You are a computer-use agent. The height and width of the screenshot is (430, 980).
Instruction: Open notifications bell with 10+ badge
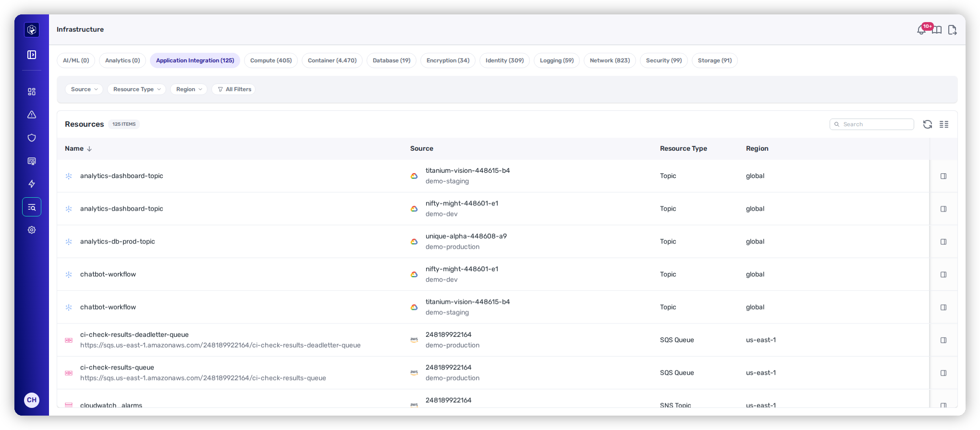pyautogui.click(x=921, y=30)
